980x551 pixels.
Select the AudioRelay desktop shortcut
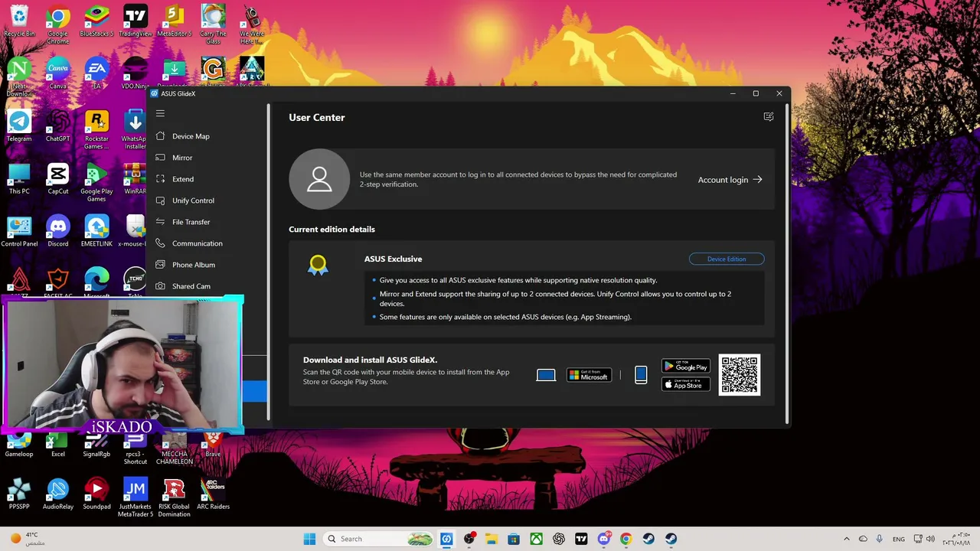[58, 494]
